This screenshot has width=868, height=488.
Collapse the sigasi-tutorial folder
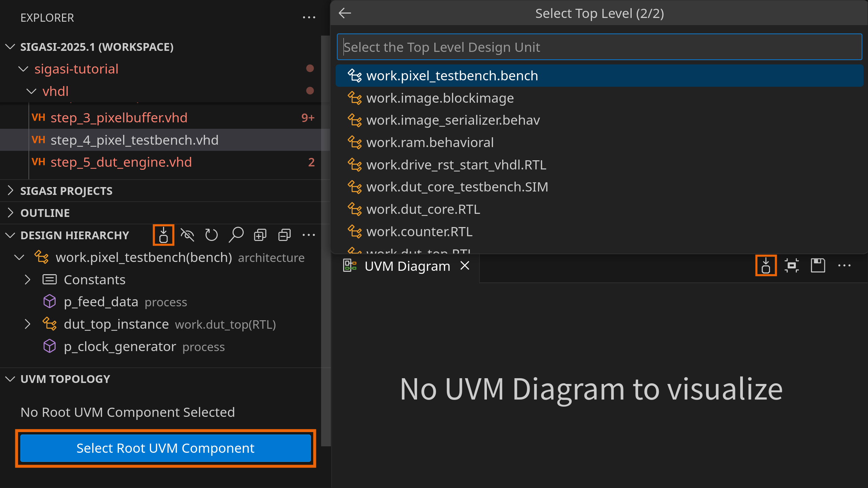23,69
